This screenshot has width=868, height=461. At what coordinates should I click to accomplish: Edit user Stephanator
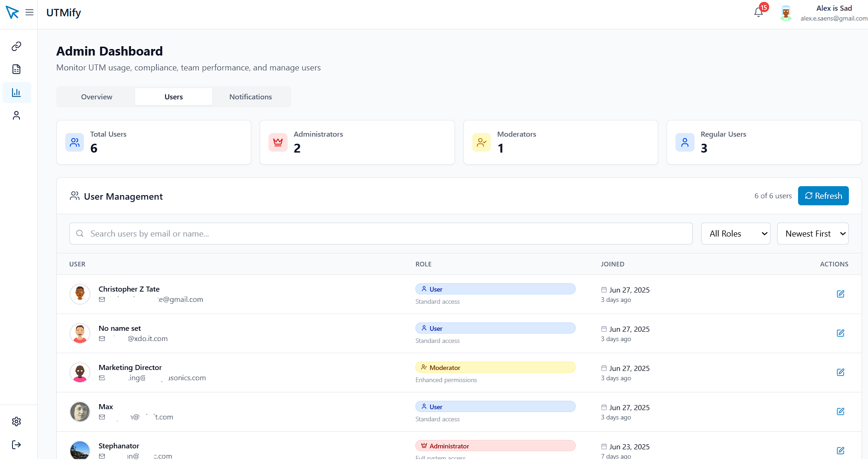(840, 451)
